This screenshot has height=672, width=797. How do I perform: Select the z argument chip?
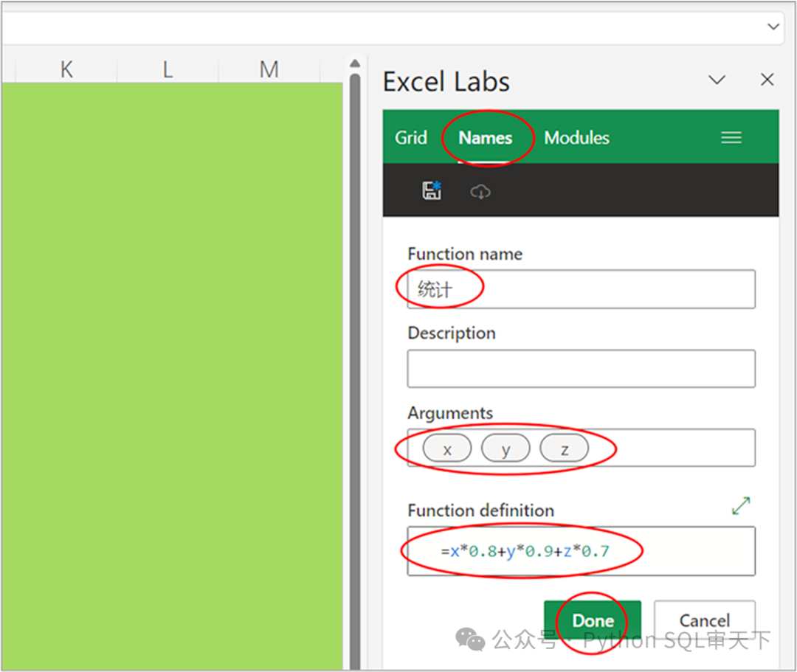pyautogui.click(x=565, y=448)
